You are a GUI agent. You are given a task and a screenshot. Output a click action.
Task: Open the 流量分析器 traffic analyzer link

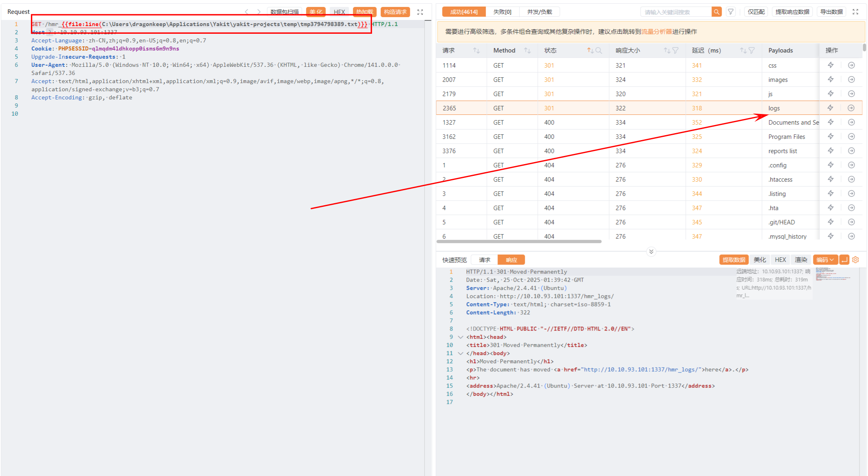coord(657,32)
